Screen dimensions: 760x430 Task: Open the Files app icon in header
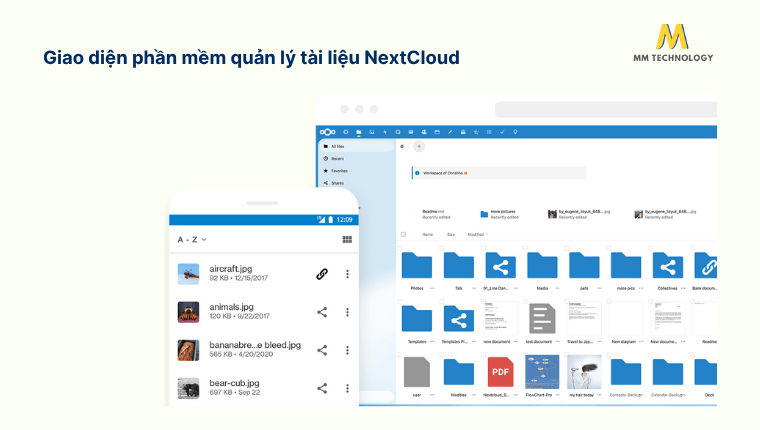click(x=359, y=132)
